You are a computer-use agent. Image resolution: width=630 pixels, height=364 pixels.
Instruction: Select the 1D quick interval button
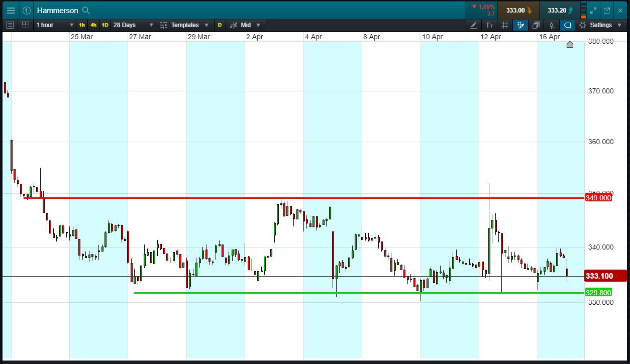point(105,25)
